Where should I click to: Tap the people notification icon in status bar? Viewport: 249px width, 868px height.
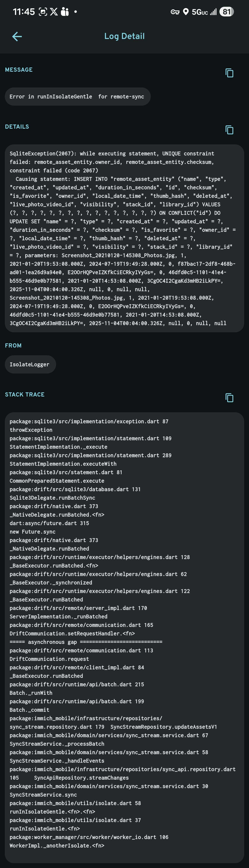[x=65, y=12]
